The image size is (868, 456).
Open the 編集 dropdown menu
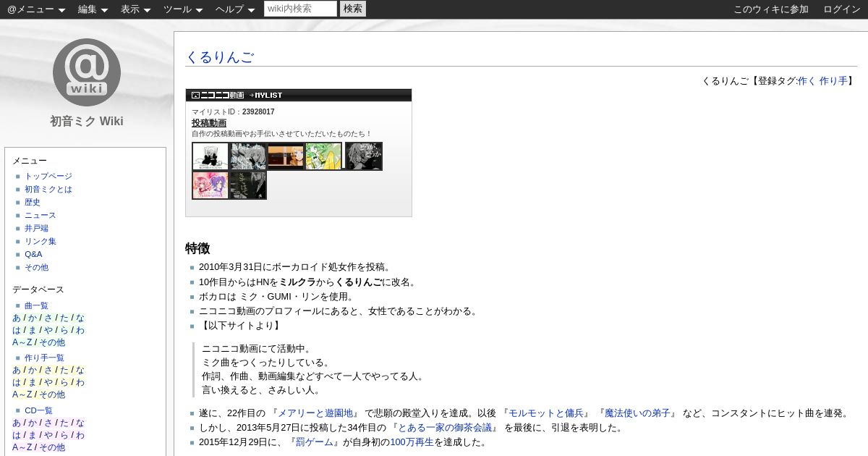coord(93,9)
